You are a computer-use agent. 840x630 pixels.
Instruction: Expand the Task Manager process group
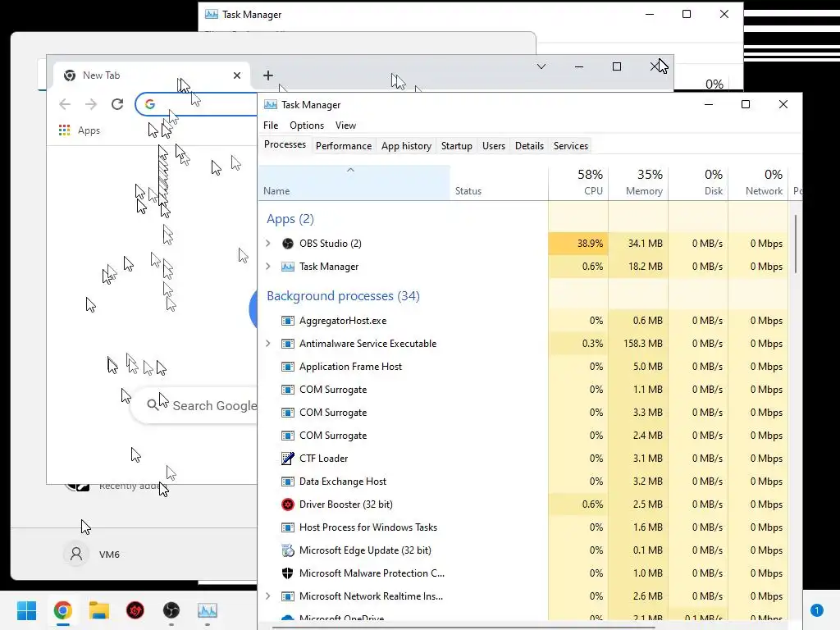268,267
